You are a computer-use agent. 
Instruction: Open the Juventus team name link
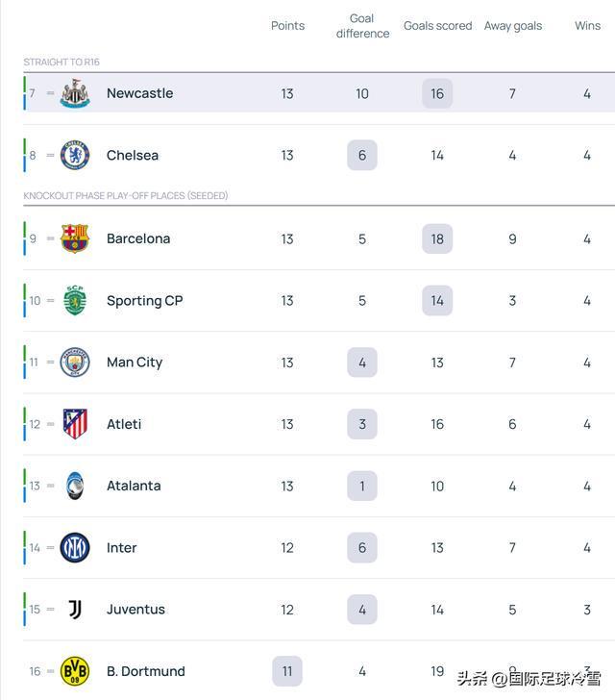click(x=135, y=610)
